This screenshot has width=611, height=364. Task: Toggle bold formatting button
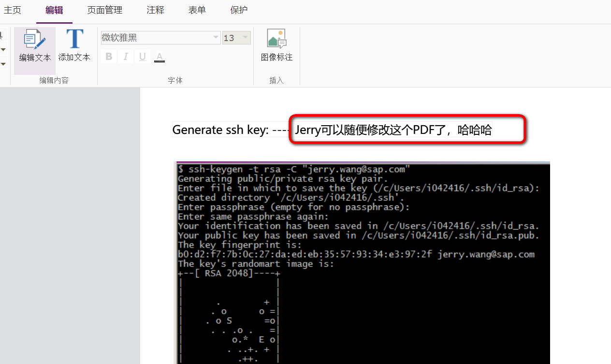[x=109, y=57]
